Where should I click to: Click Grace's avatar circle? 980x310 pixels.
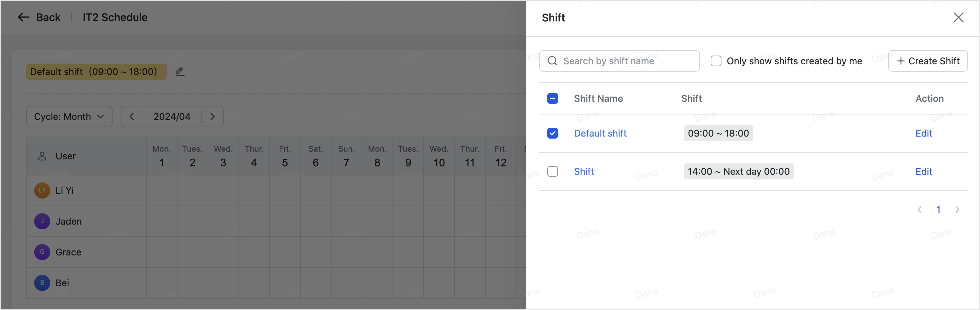42,252
